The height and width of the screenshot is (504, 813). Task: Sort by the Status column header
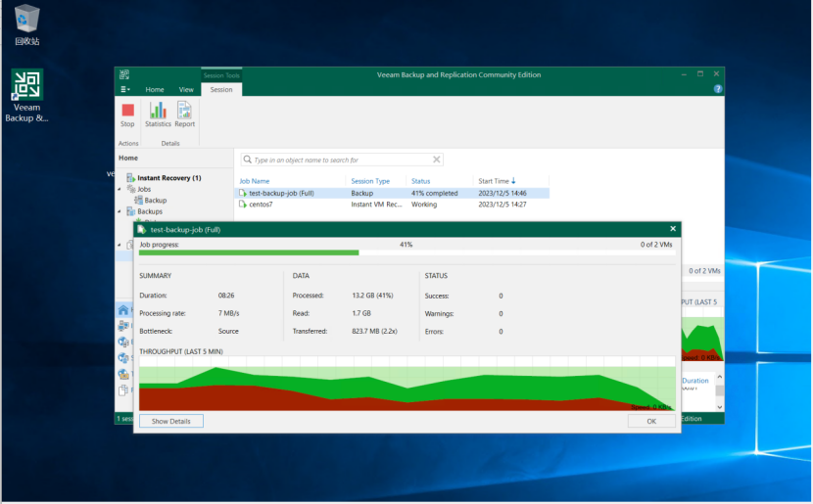coord(420,181)
